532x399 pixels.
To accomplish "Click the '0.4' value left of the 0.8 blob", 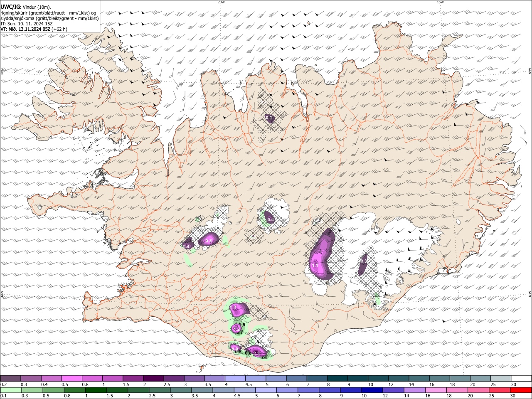I will (x=187, y=247).
